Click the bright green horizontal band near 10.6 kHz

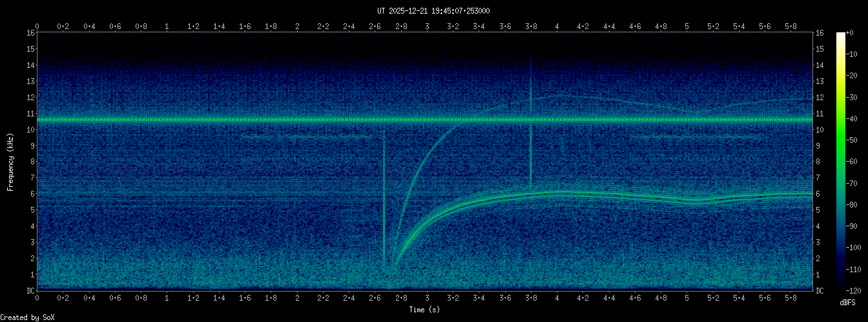coord(258,120)
